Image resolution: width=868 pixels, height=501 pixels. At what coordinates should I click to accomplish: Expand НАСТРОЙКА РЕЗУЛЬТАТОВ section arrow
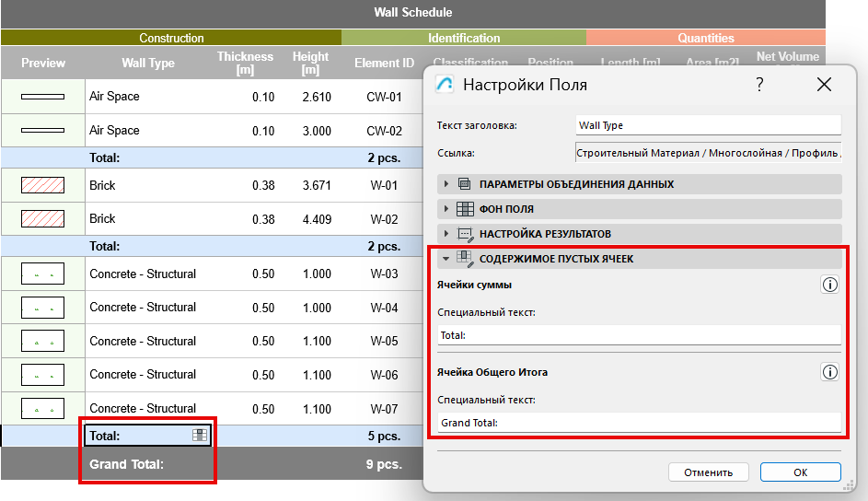(x=446, y=234)
